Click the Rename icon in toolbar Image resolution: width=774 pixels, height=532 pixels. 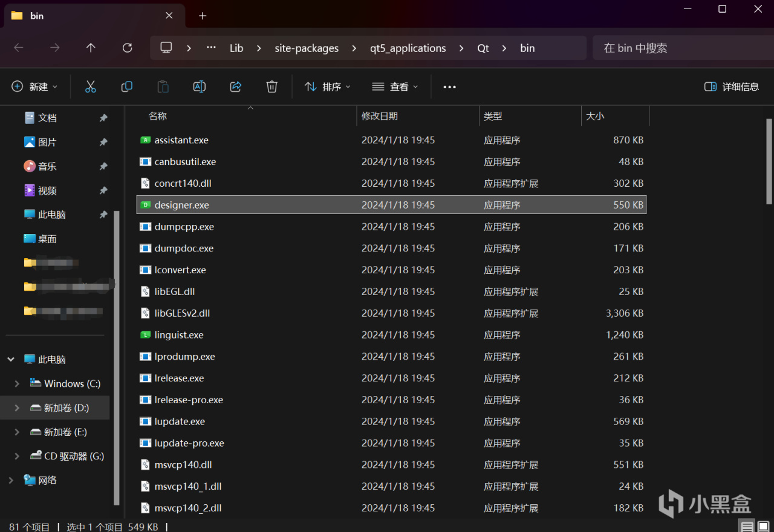click(200, 86)
